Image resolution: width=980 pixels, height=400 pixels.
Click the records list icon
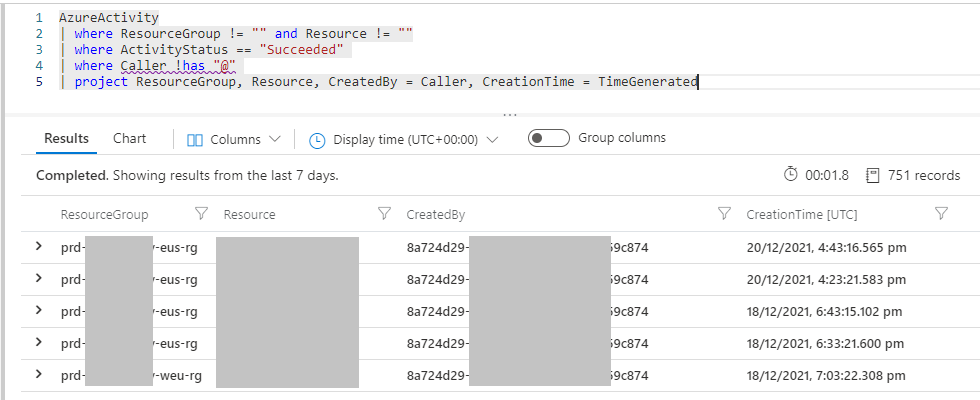[872, 175]
